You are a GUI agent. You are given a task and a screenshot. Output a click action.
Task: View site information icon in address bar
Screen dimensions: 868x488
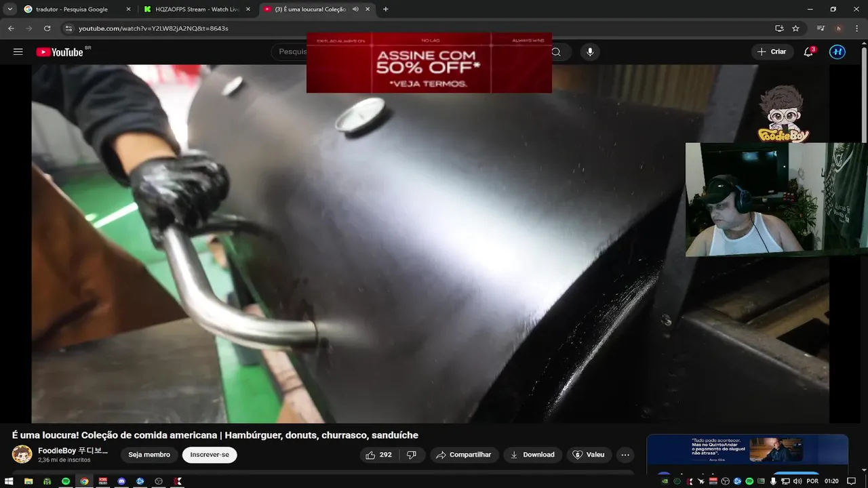[68, 28]
